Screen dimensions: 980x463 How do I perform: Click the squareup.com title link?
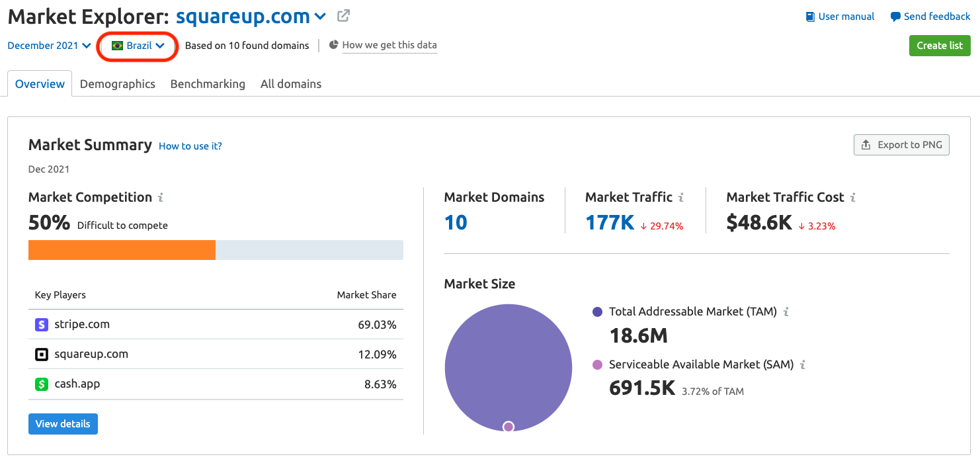click(243, 17)
